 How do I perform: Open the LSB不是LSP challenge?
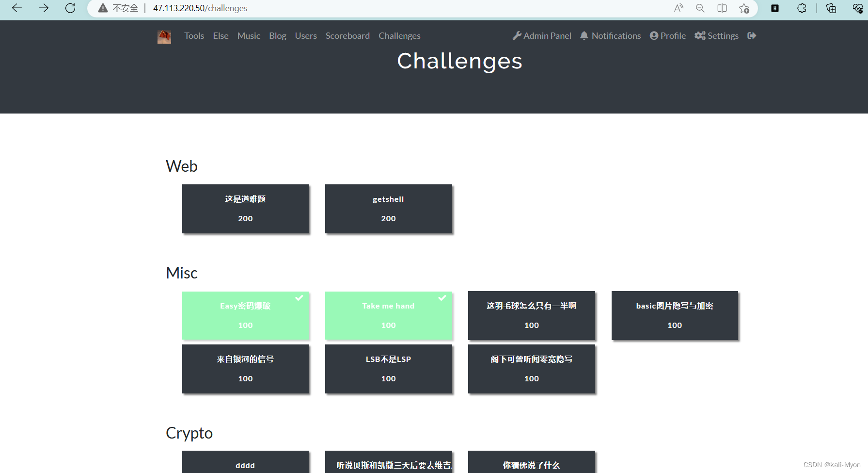coord(388,369)
